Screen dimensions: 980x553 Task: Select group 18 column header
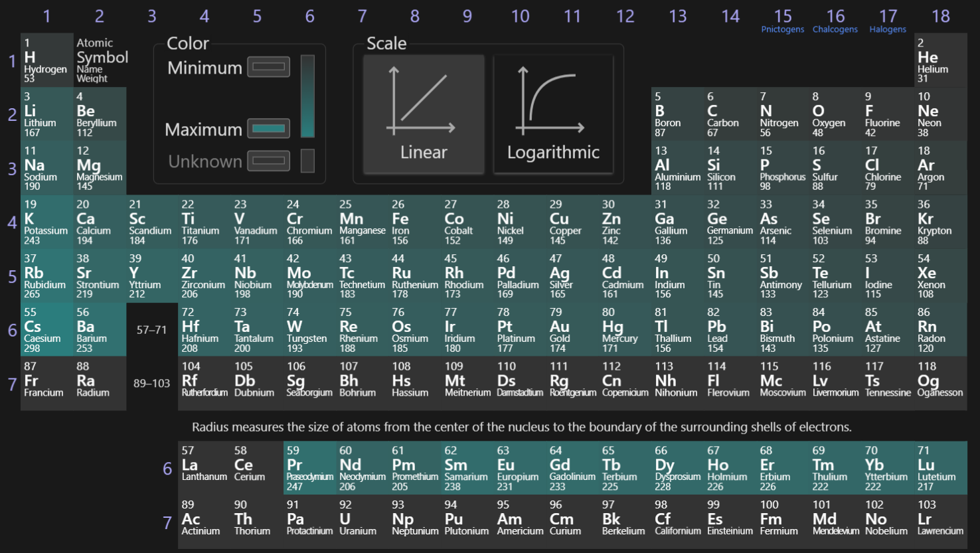click(x=940, y=16)
